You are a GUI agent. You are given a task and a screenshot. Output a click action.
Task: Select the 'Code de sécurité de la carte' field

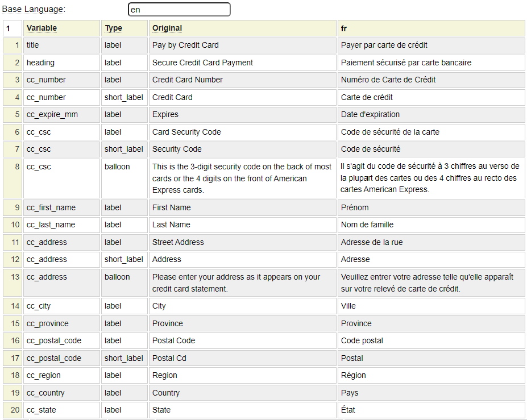[431, 132]
